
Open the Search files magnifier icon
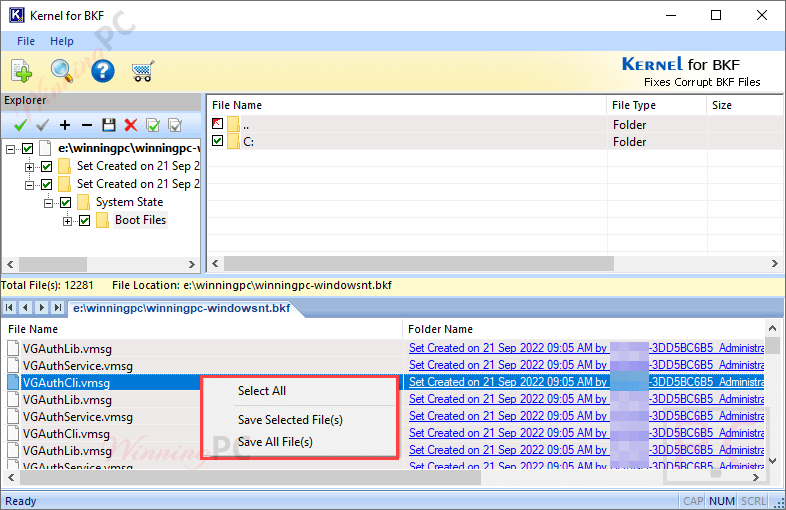point(62,71)
